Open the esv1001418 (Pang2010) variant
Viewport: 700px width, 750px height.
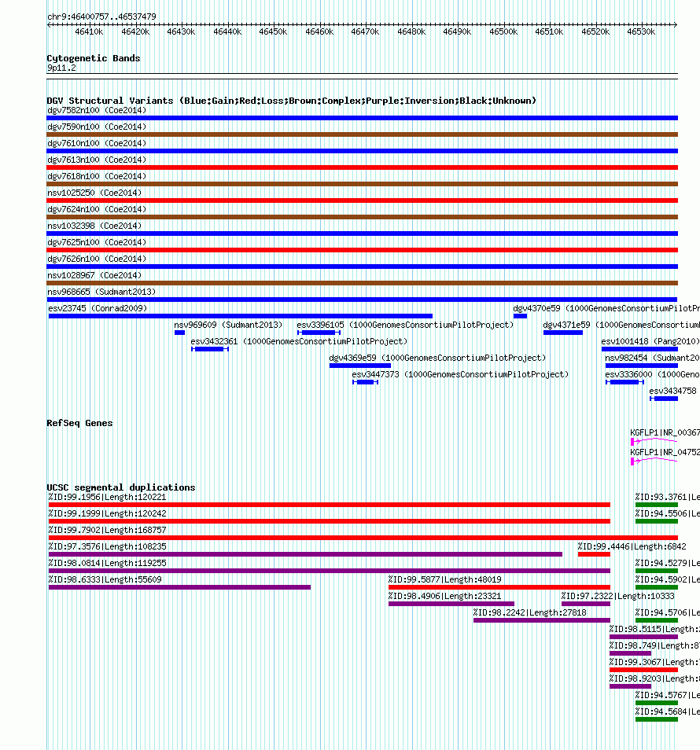coord(650,341)
